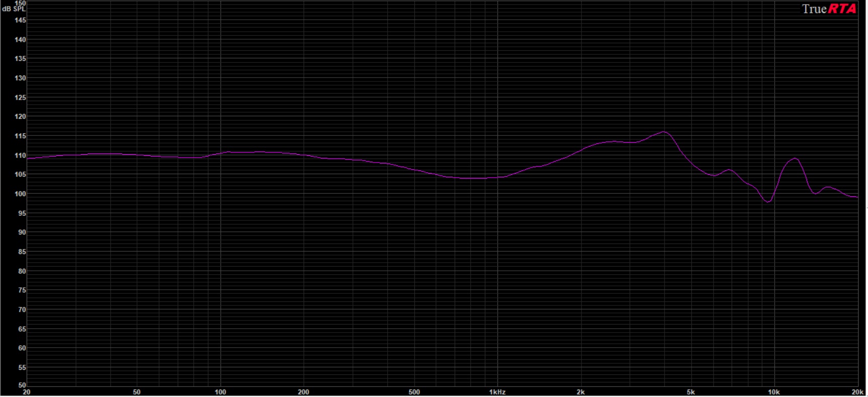Click the 55 dB level label
Screen dimensions: 868x397
coord(22,368)
